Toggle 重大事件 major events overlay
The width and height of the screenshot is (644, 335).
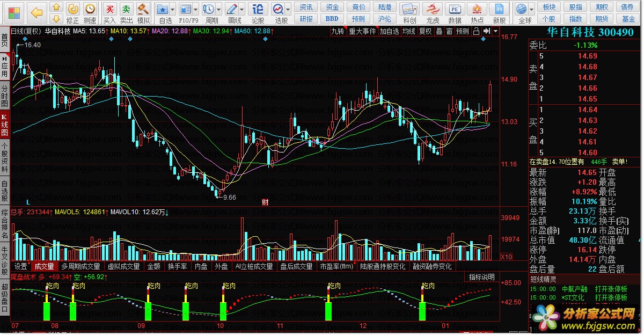pos(362,31)
